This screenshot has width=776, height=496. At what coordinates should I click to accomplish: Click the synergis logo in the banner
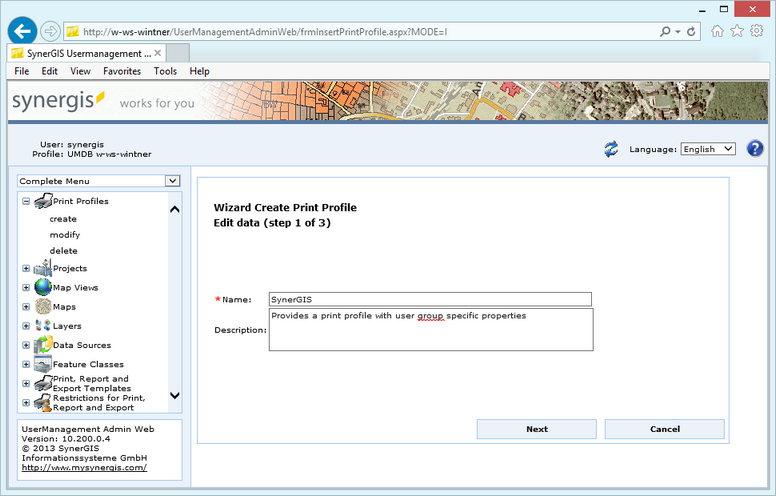58,101
